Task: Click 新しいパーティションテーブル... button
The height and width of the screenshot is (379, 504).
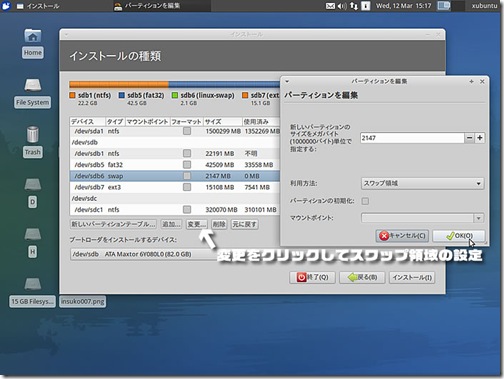Action: [x=113, y=224]
